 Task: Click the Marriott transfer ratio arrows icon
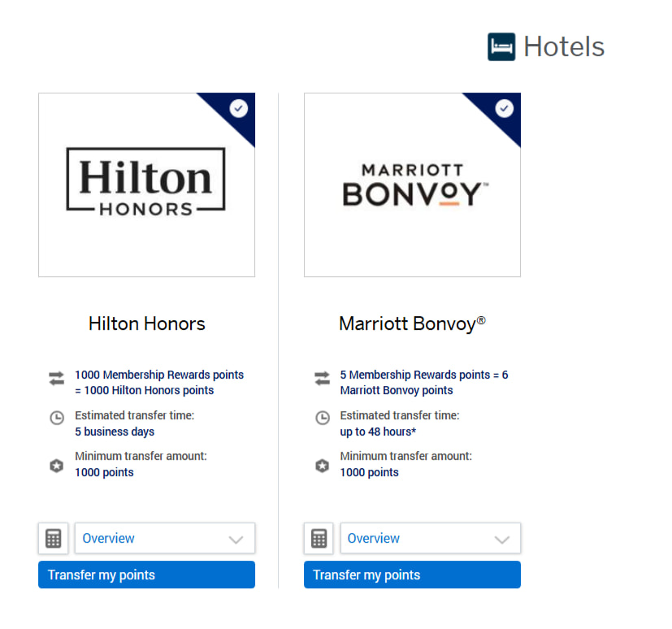coord(322,378)
